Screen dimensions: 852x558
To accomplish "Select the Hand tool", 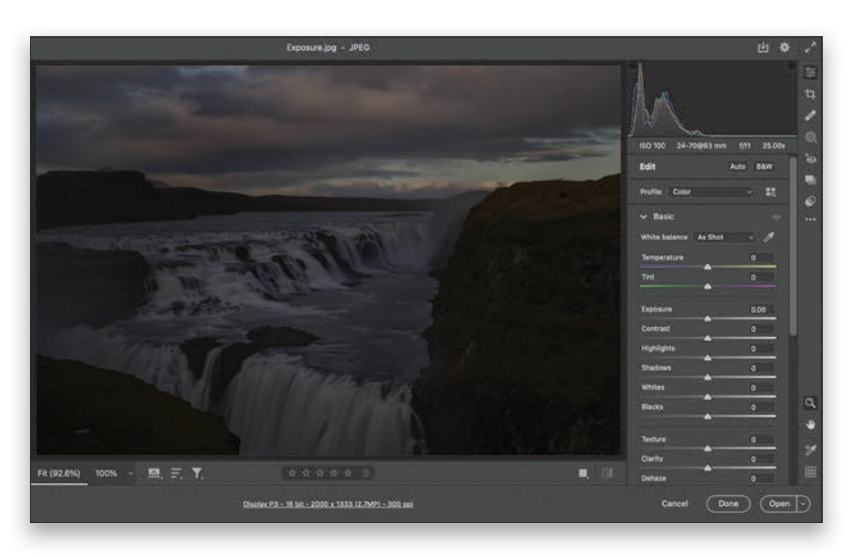I will point(810,424).
